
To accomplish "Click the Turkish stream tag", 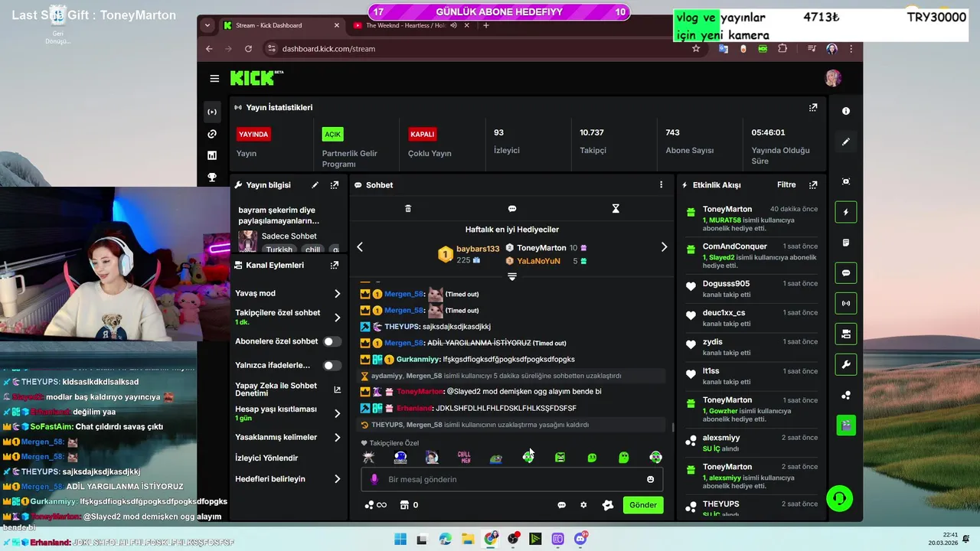I will click(279, 249).
